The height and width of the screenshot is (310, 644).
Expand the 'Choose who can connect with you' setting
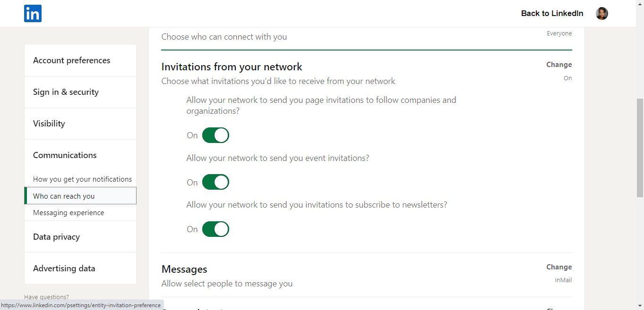[x=224, y=36]
